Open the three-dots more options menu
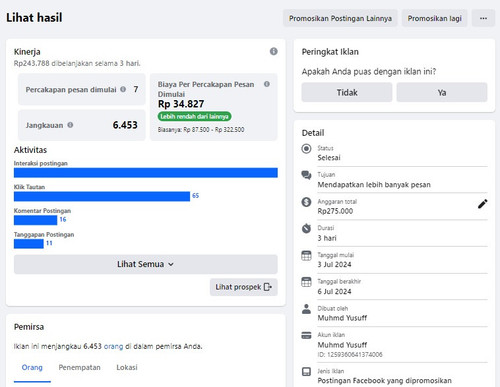 tap(483, 18)
